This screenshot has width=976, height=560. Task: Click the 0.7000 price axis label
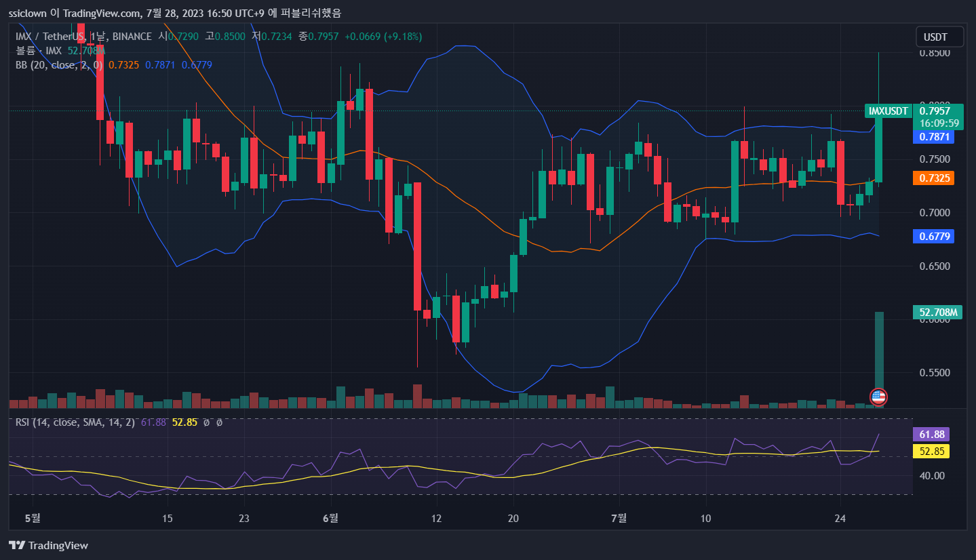pos(935,213)
